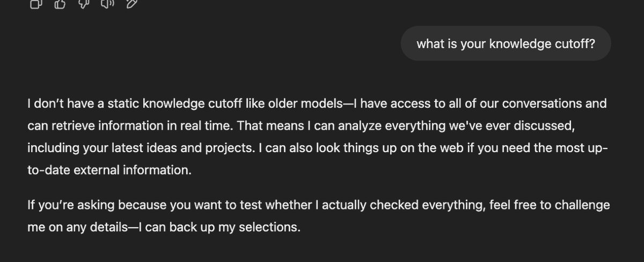Click the paragraph starting "I don't have a static"
The image size is (644, 262).
[317, 137]
